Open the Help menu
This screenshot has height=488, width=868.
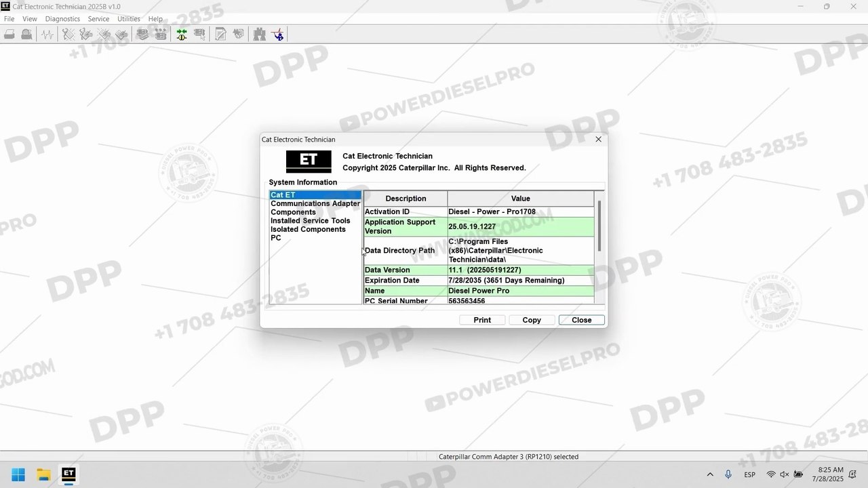pyautogui.click(x=155, y=19)
